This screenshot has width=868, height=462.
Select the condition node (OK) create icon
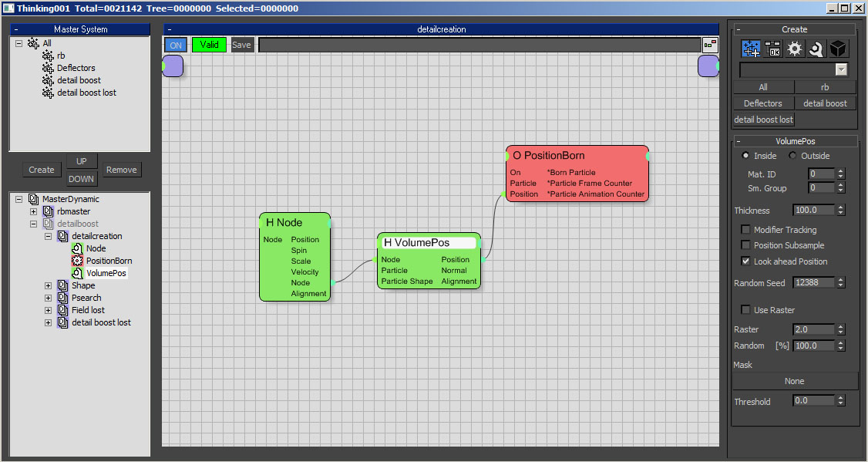click(772, 49)
